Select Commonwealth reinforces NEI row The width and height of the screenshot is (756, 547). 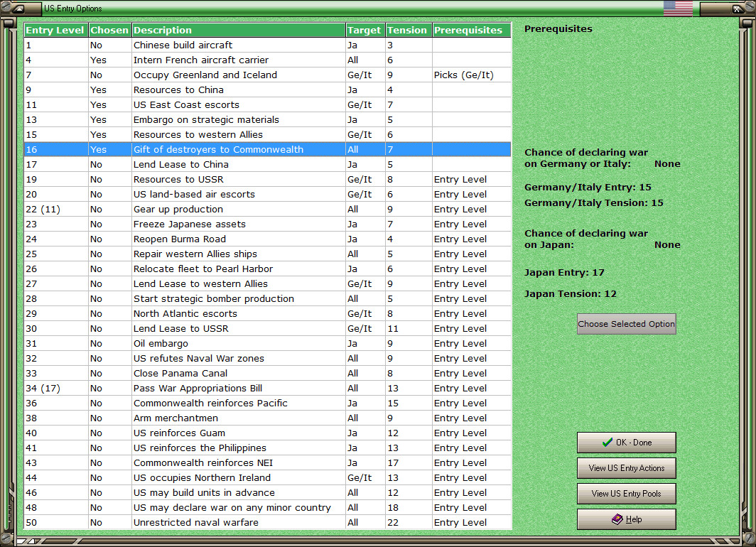click(x=268, y=463)
